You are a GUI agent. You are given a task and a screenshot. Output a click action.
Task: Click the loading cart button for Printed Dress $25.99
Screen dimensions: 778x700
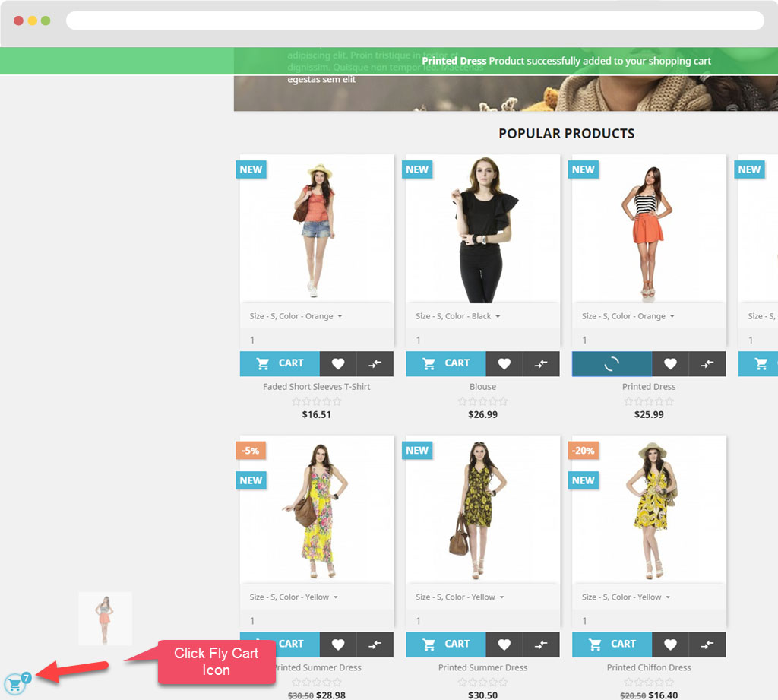[x=612, y=364]
